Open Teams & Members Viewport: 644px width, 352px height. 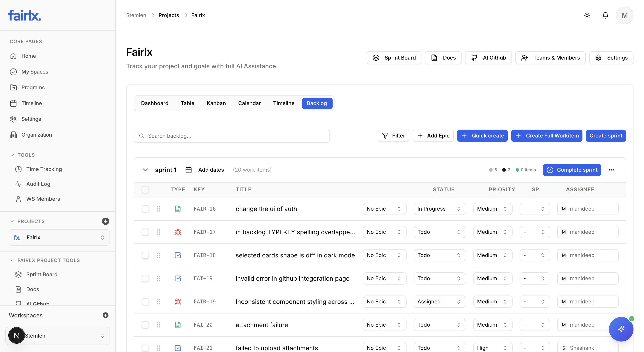coord(550,58)
